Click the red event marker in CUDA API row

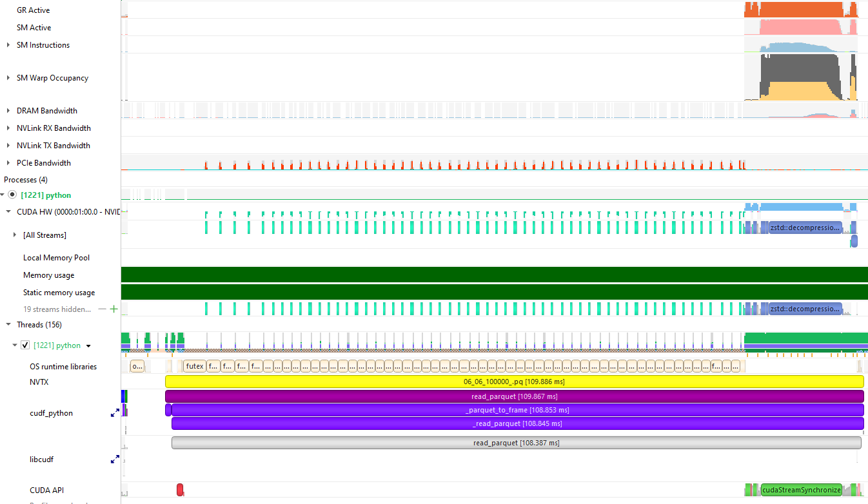pos(180,489)
